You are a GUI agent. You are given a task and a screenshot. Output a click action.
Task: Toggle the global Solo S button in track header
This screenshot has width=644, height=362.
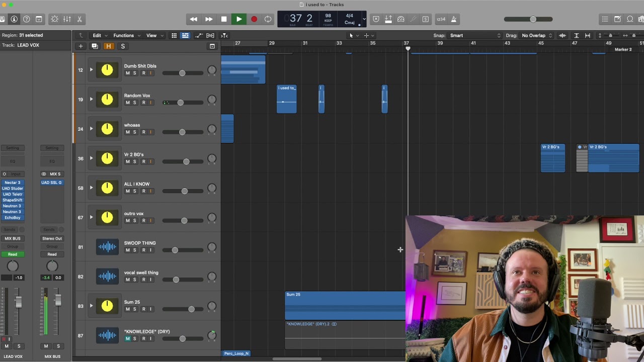[123, 46]
